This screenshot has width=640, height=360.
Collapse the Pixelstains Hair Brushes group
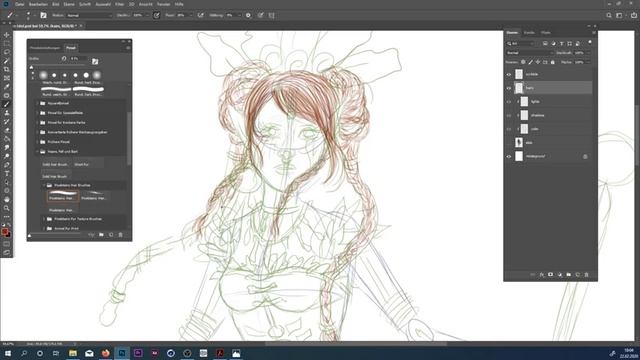click(x=44, y=185)
